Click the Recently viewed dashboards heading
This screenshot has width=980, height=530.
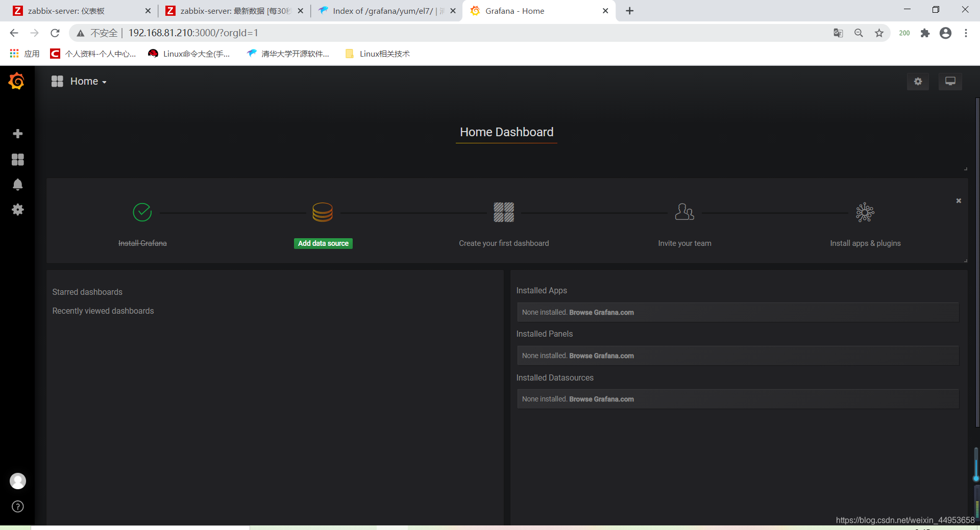click(103, 311)
